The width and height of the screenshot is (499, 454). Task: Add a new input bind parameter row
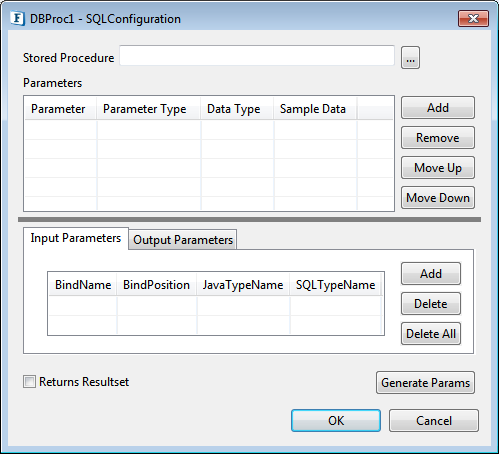point(431,274)
